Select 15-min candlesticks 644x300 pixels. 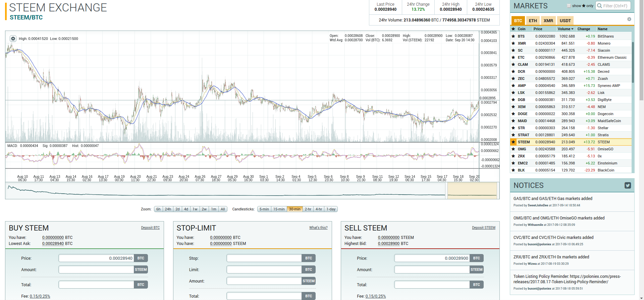click(279, 209)
